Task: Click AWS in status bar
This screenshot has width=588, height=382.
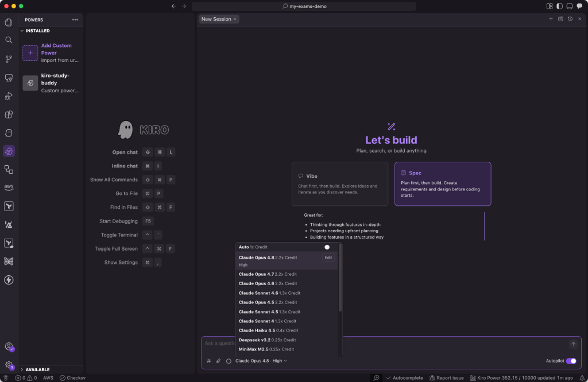Action: (48, 378)
